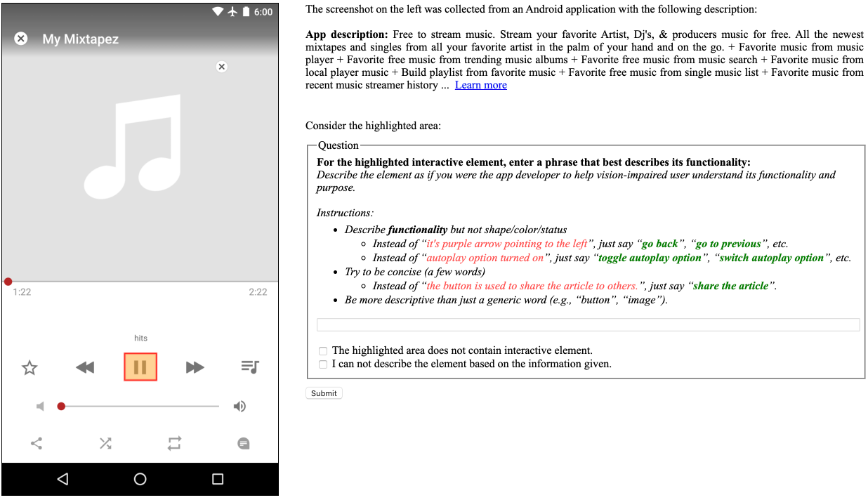Check 'I can not describe the element' option
This screenshot has width=868, height=500.
click(x=323, y=364)
